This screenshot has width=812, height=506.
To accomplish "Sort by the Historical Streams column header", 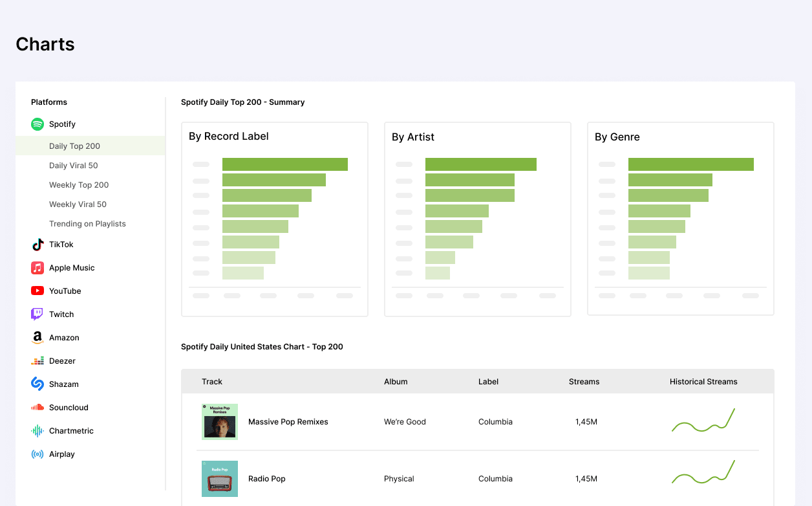I will click(x=703, y=382).
